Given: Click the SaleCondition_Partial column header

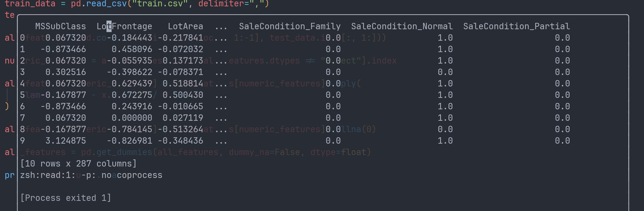Looking at the screenshot, I should point(516,26).
